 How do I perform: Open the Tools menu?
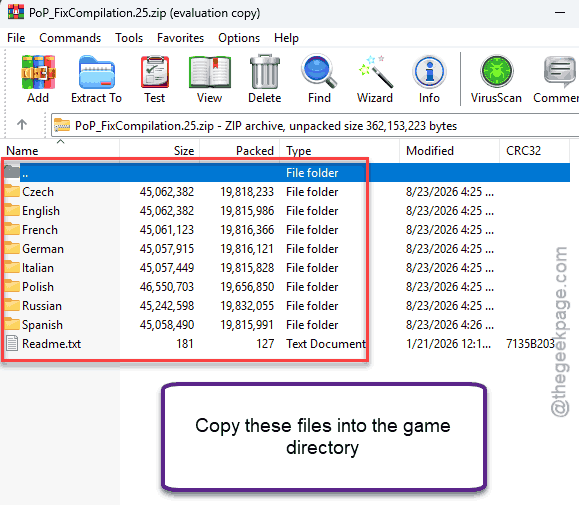(129, 38)
